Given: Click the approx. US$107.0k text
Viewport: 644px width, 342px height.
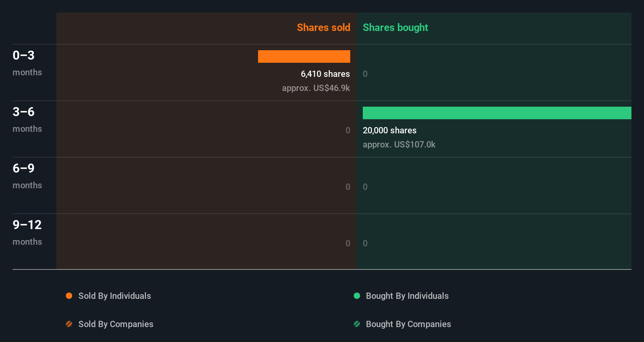Looking at the screenshot, I should (399, 144).
